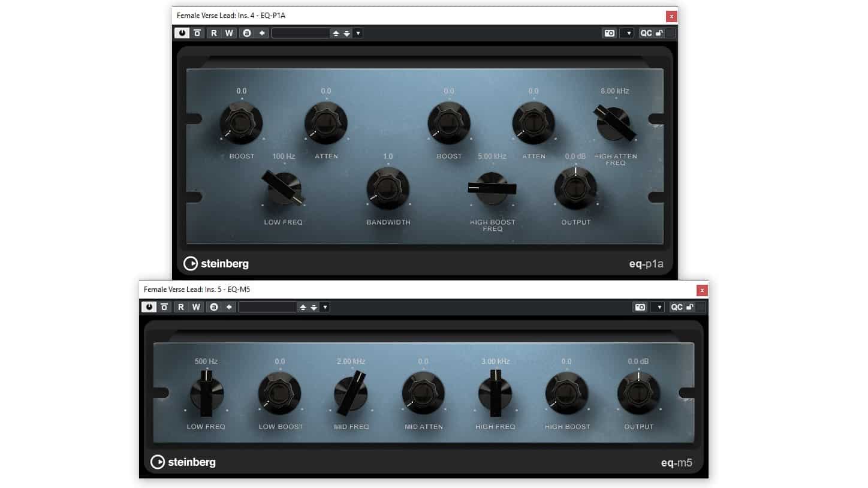Viewport: 868px width, 488px height.
Task: Click the Steinberg logo in the EQ-M5 window
Action: coord(183,462)
